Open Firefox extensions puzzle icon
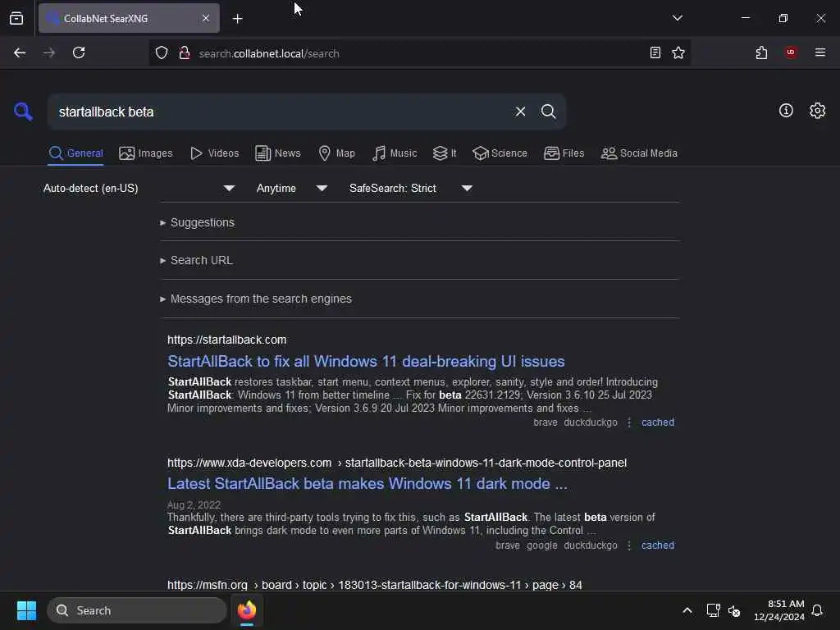The width and height of the screenshot is (840, 630). pos(761,52)
